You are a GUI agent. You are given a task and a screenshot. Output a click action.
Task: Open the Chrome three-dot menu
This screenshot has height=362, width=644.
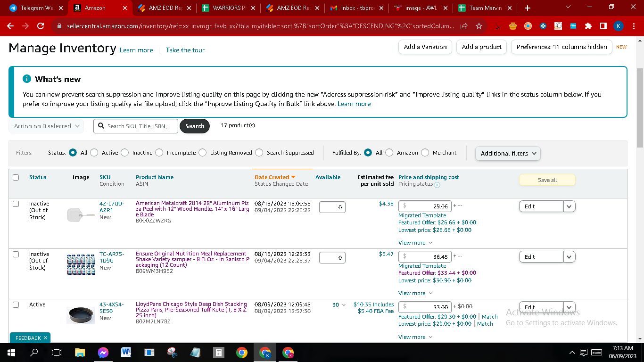[x=633, y=26]
